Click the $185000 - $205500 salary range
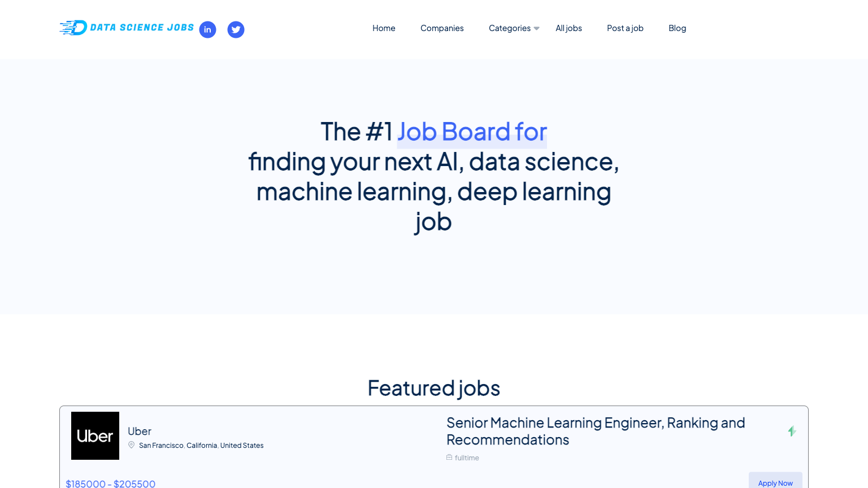 click(x=111, y=483)
